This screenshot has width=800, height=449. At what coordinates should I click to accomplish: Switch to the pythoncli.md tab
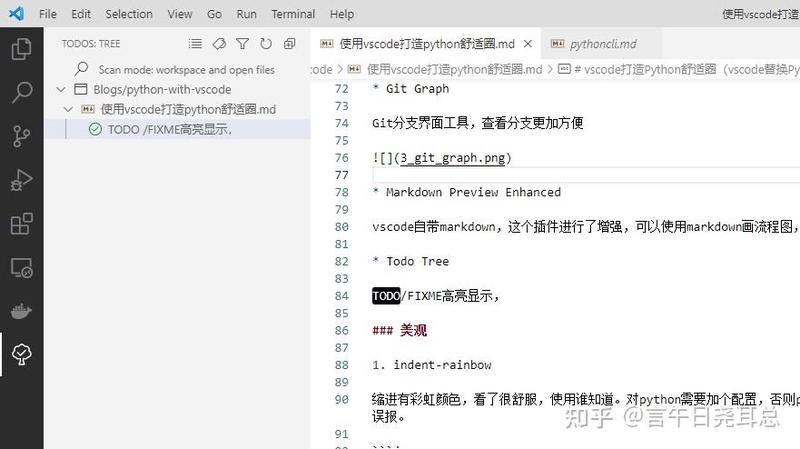point(602,44)
